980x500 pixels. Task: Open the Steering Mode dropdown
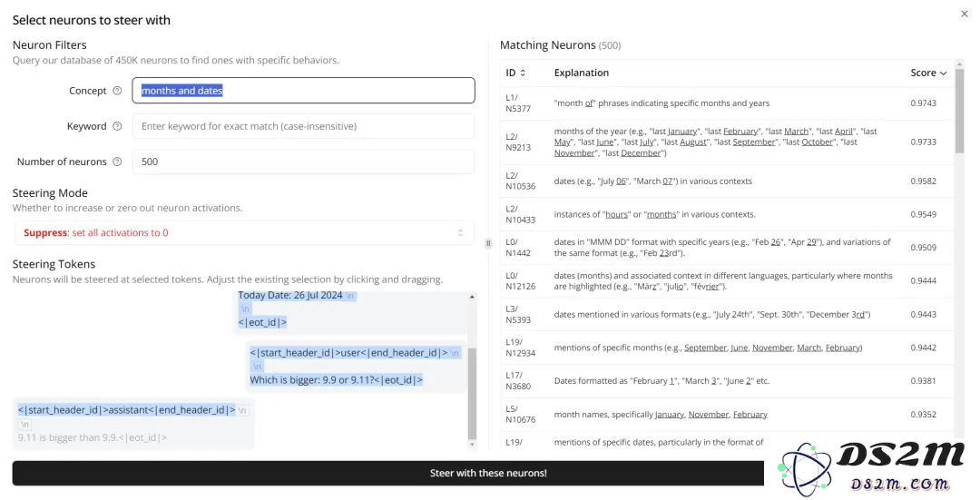244,232
